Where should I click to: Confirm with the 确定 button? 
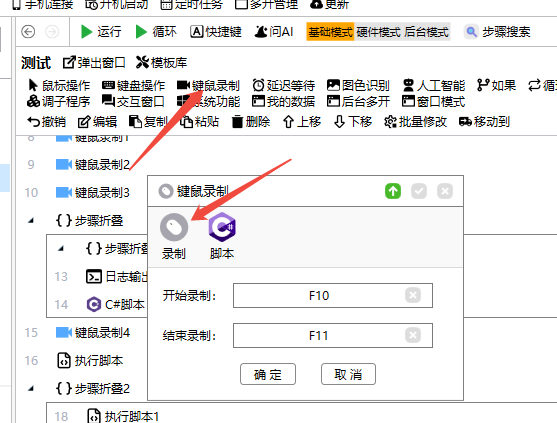[268, 374]
